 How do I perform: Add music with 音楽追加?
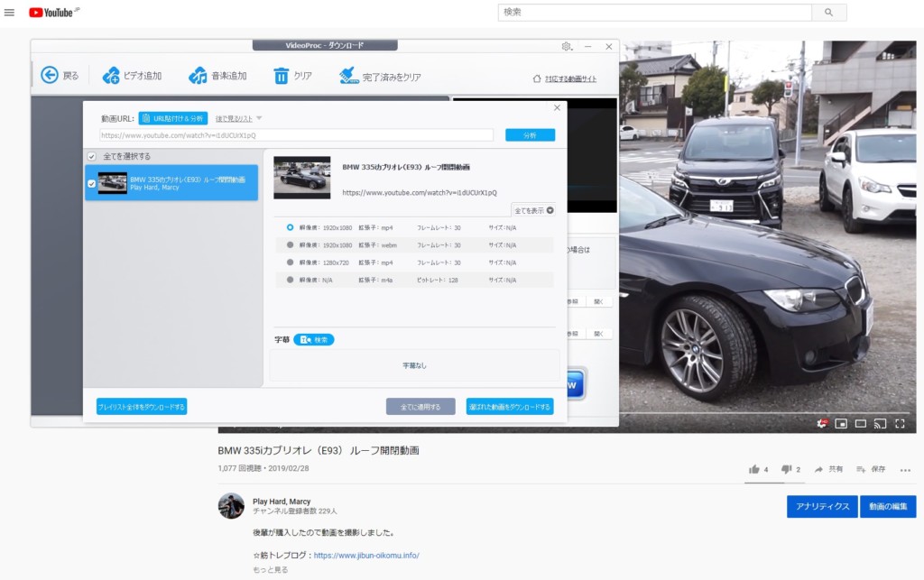(x=217, y=76)
